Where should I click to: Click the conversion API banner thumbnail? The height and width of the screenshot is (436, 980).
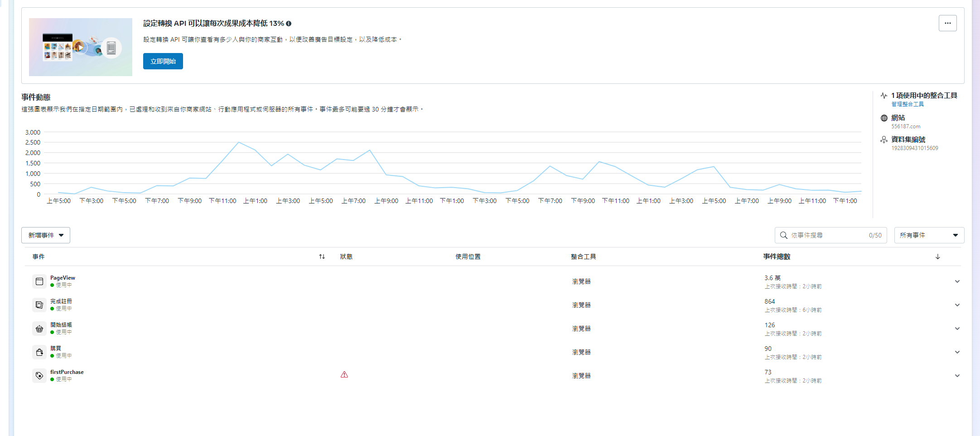coord(81,47)
